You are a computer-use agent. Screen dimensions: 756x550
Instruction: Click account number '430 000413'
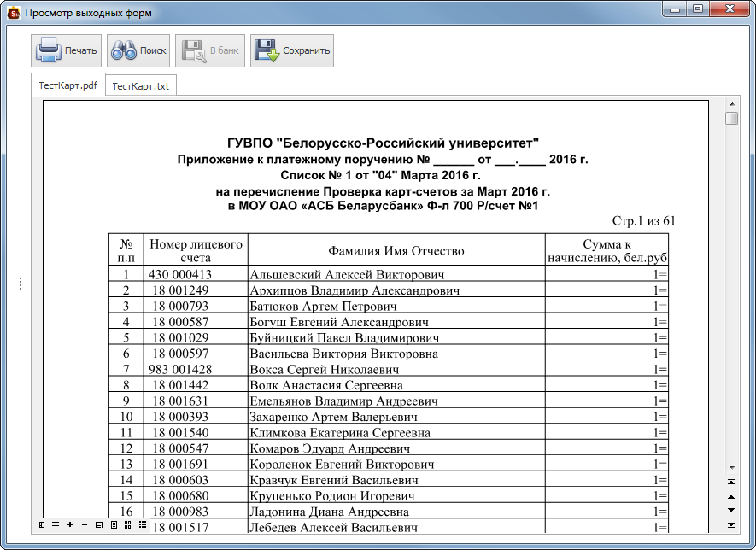pos(180,274)
